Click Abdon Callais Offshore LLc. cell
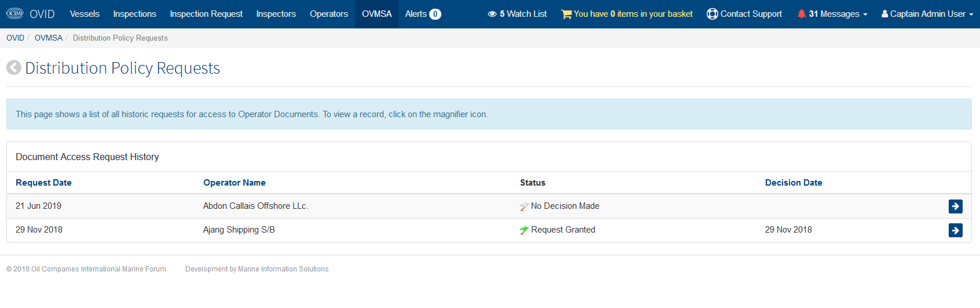This screenshot has height=308, width=980. pos(255,206)
